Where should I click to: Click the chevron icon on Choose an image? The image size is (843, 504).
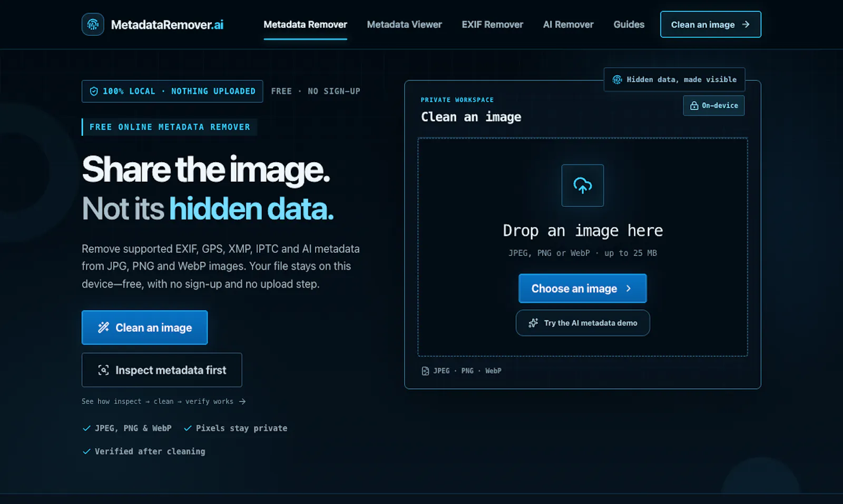pos(629,289)
